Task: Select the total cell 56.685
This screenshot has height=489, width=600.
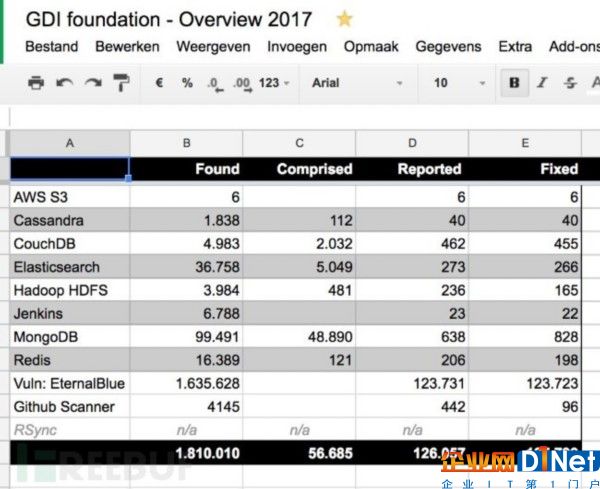Action: (x=299, y=453)
